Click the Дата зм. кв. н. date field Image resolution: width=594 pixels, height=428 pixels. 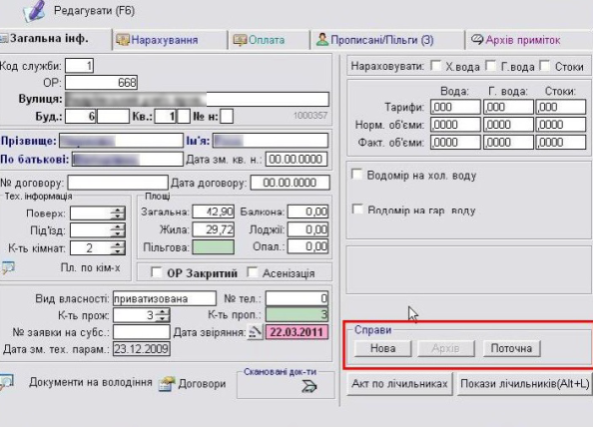[296, 159]
